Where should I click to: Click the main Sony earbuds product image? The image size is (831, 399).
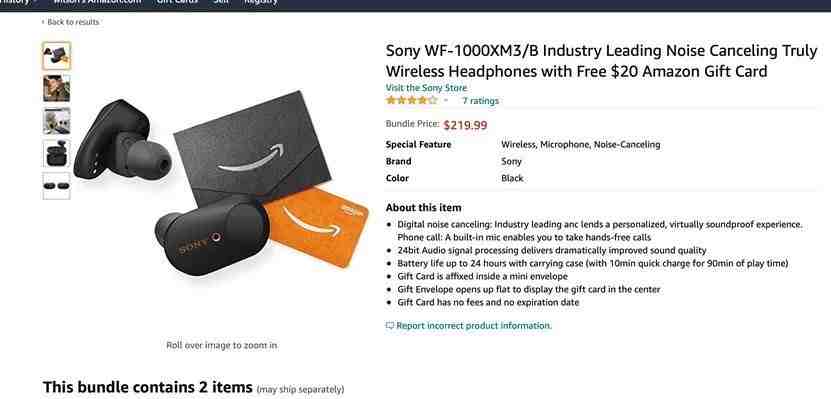[x=221, y=185]
